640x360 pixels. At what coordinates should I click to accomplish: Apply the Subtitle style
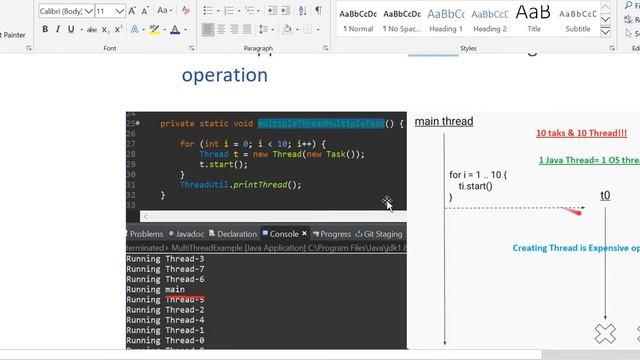click(578, 20)
